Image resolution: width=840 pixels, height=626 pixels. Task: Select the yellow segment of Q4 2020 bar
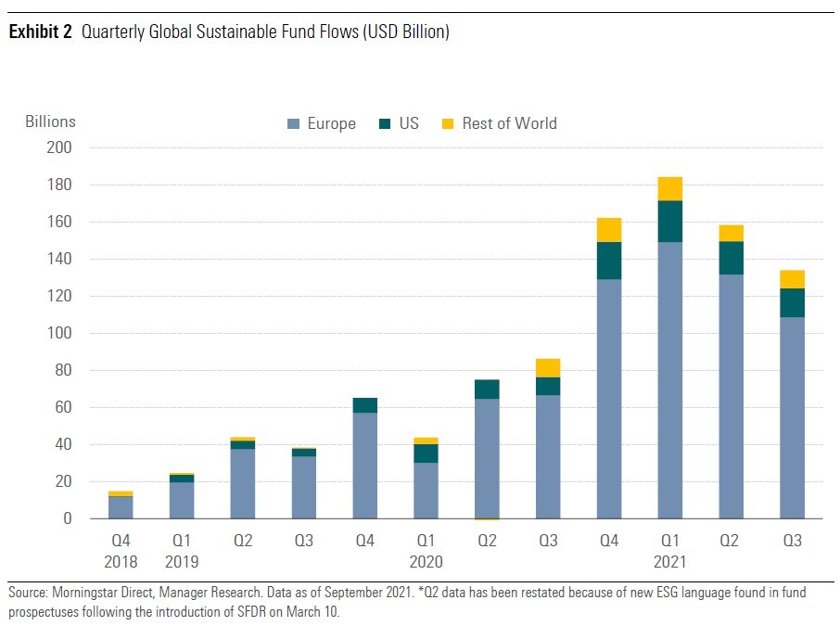click(609, 230)
